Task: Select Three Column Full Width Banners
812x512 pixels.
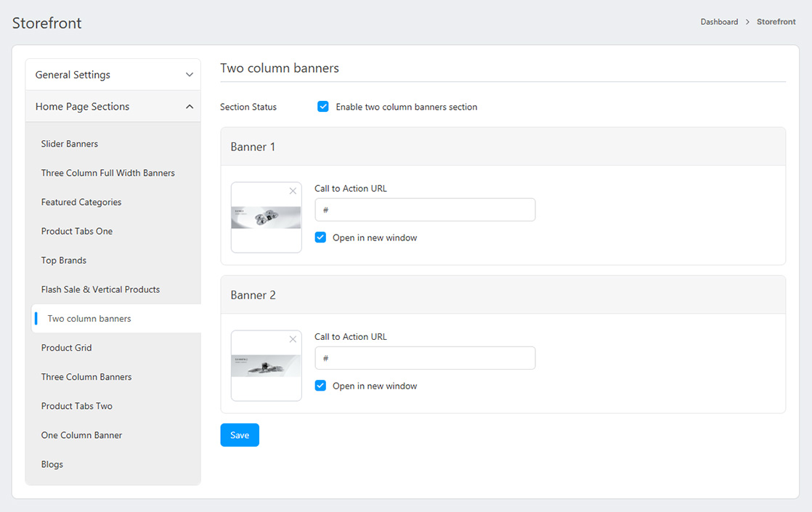Action: [108, 173]
